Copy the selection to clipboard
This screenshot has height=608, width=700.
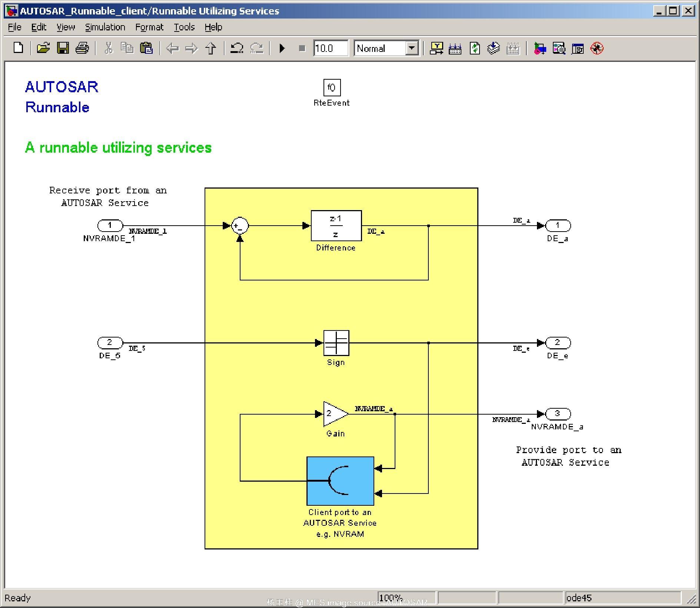coord(127,48)
